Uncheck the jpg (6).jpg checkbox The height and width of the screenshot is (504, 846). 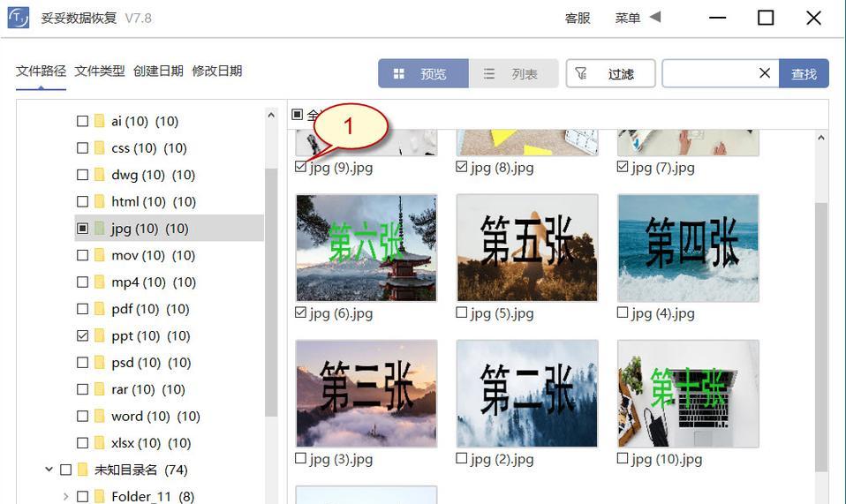[x=300, y=312]
